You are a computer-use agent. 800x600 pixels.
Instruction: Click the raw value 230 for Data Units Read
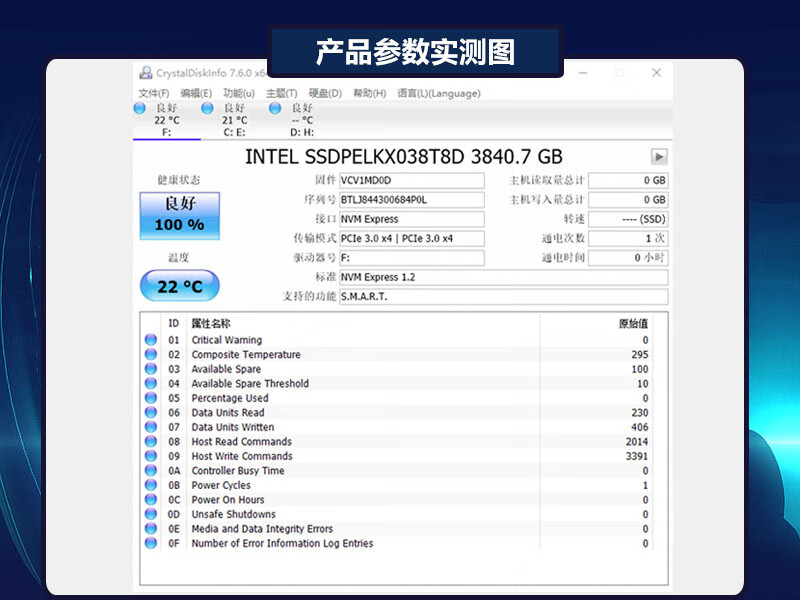[640, 412]
